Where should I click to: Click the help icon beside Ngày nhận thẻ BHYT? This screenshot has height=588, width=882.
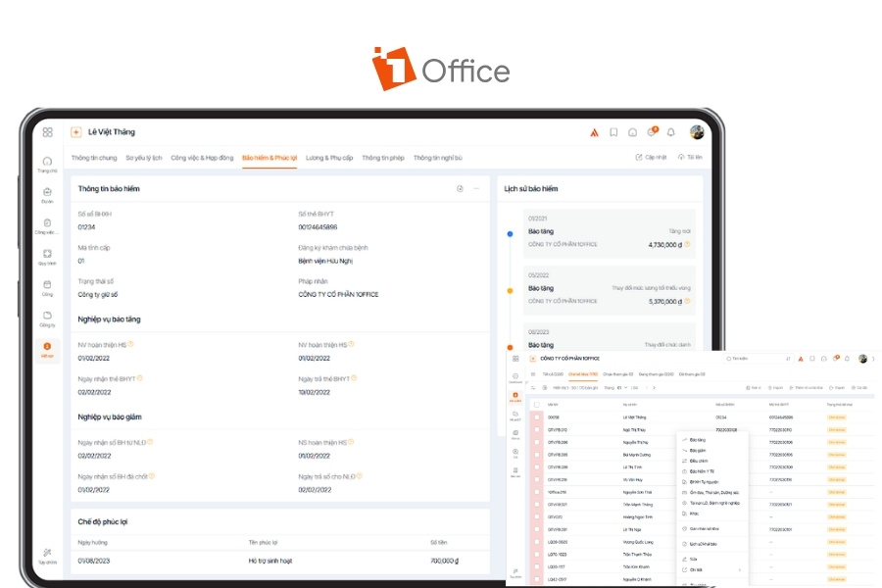point(140,378)
